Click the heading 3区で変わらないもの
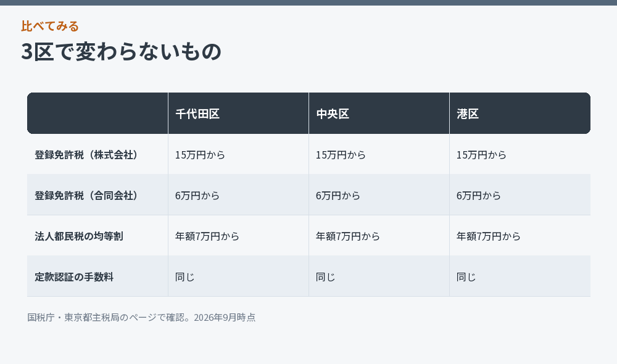 point(121,52)
